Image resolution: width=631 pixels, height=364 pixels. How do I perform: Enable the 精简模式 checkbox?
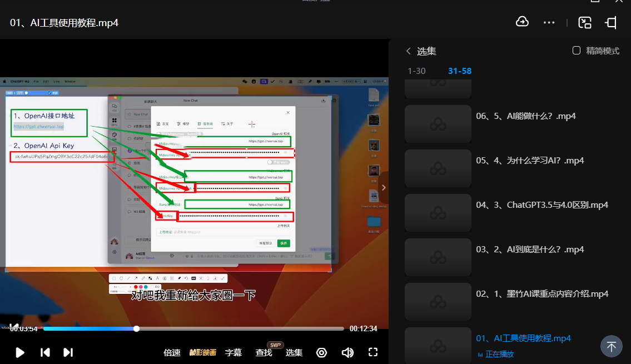point(577,51)
